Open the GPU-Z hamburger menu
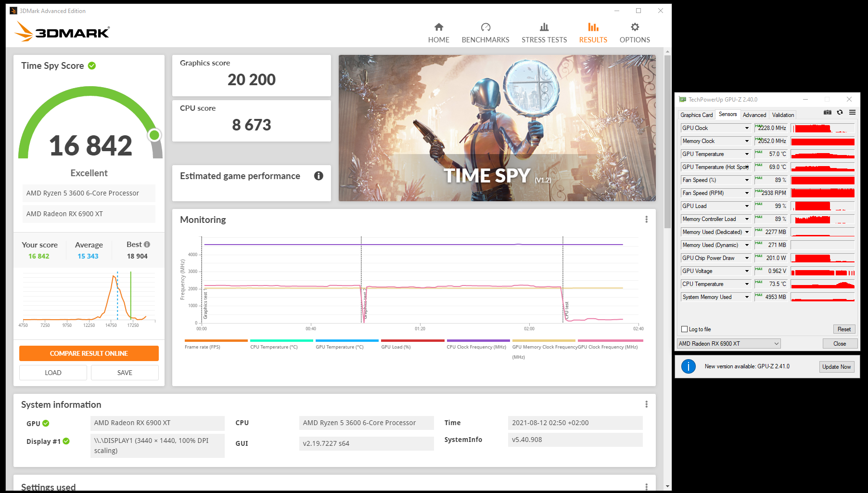Image resolution: width=868 pixels, height=493 pixels. (x=852, y=112)
